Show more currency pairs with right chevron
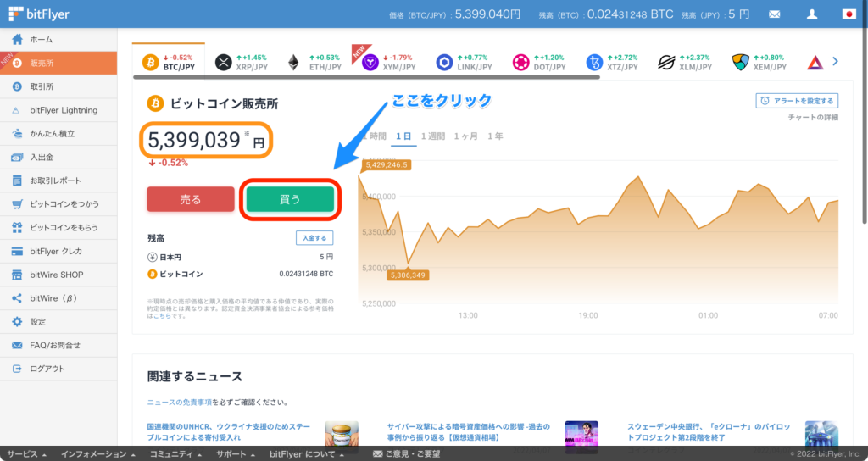The height and width of the screenshot is (461, 868). (835, 62)
